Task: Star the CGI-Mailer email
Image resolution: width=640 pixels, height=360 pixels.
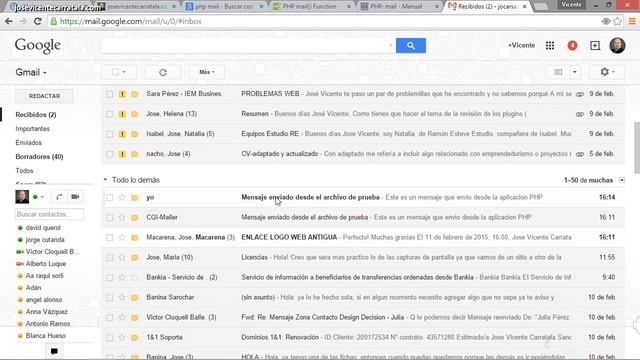Action: [x=122, y=218]
